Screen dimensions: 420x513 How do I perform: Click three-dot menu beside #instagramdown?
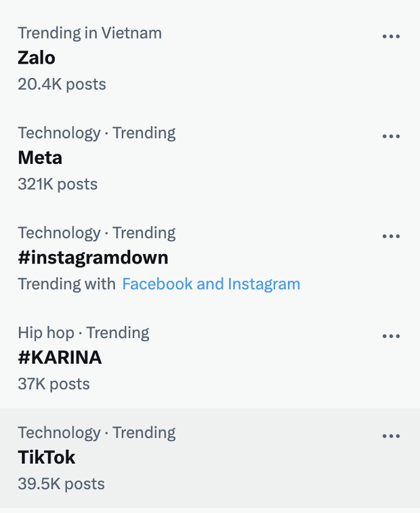pyautogui.click(x=391, y=237)
